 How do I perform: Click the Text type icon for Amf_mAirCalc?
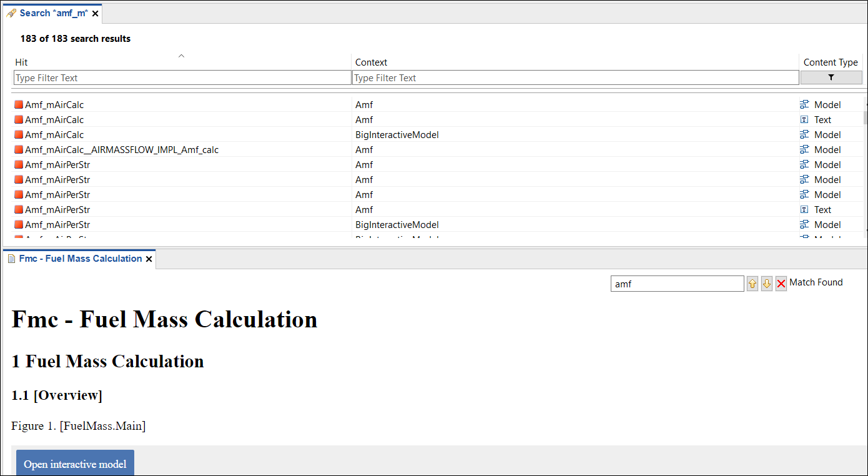(x=804, y=119)
